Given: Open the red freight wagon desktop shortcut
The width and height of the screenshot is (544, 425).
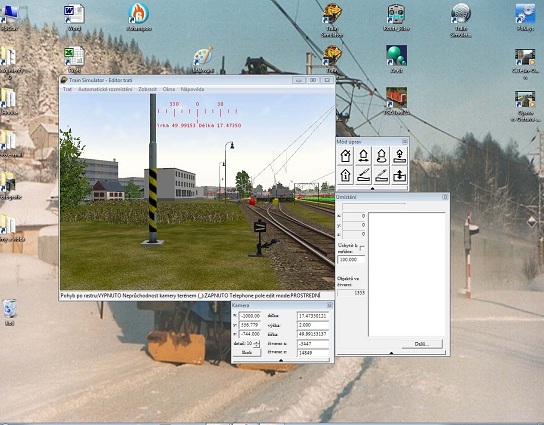Looking at the screenshot, I should (397, 101).
